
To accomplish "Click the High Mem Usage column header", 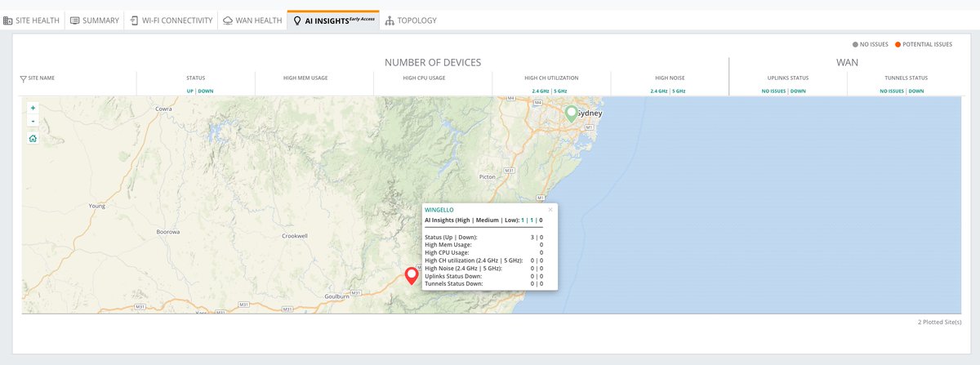I will coord(305,78).
